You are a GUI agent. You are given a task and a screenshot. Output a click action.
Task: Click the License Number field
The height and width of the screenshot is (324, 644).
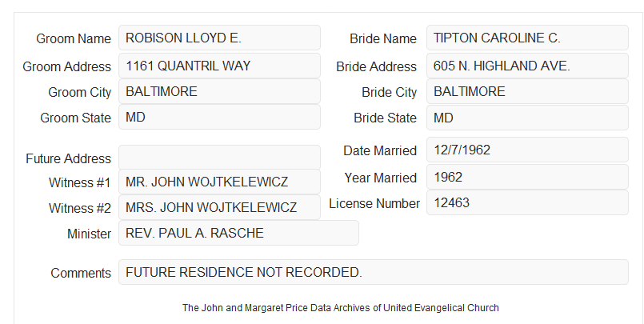(x=527, y=202)
